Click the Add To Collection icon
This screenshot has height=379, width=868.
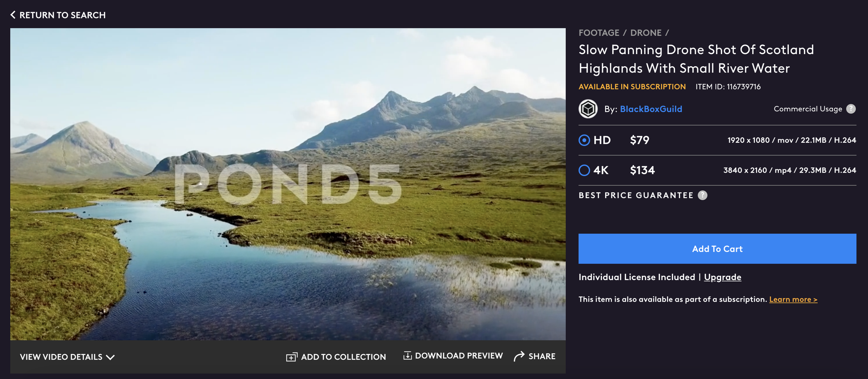(x=291, y=356)
